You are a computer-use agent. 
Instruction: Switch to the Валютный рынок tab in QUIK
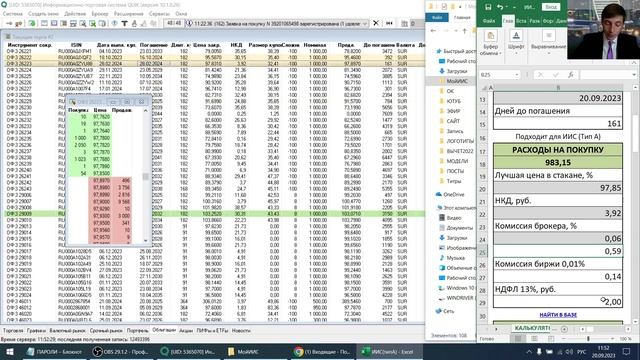click(67, 331)
